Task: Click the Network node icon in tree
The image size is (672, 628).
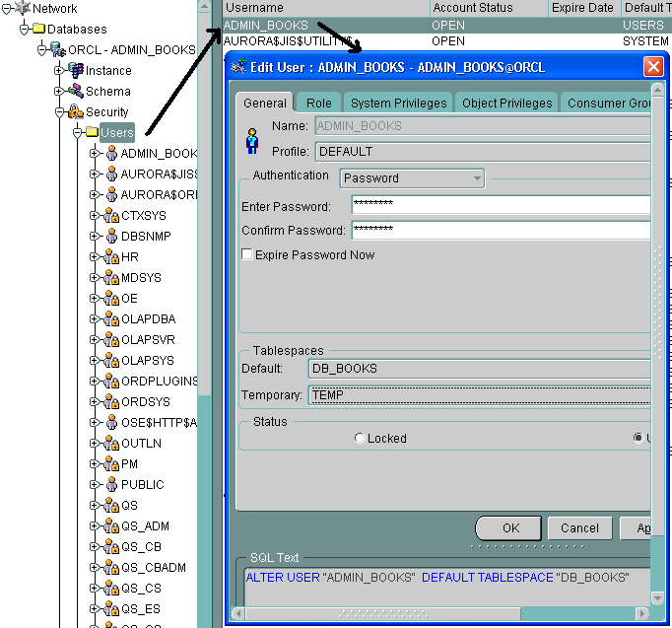Action: pos(23,8)
